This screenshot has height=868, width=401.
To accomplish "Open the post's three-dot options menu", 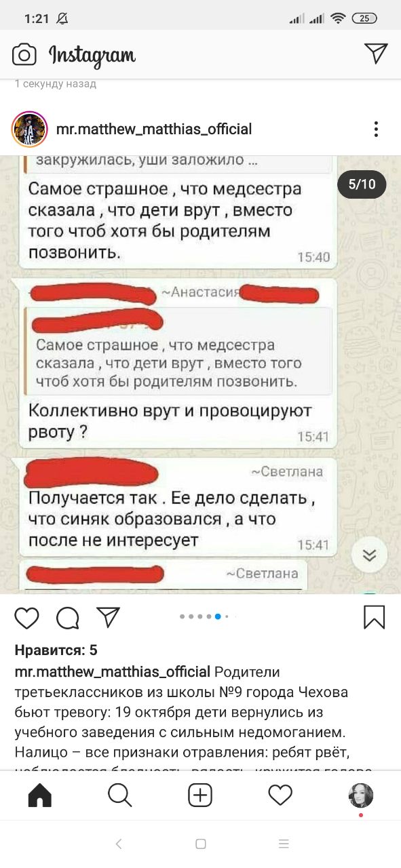I will (x=377, y=130).
